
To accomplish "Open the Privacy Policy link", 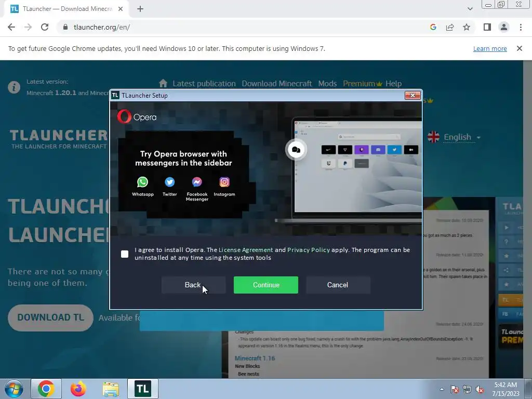I will coord(309,250).
